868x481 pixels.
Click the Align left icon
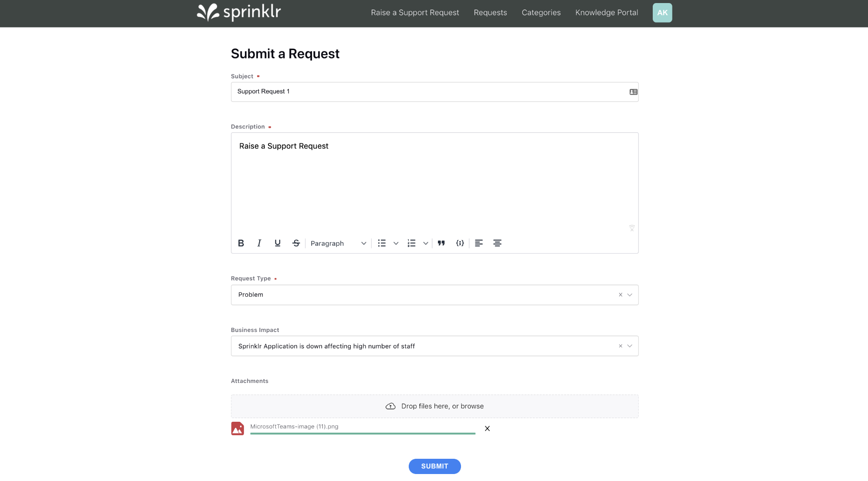[478, 243]
